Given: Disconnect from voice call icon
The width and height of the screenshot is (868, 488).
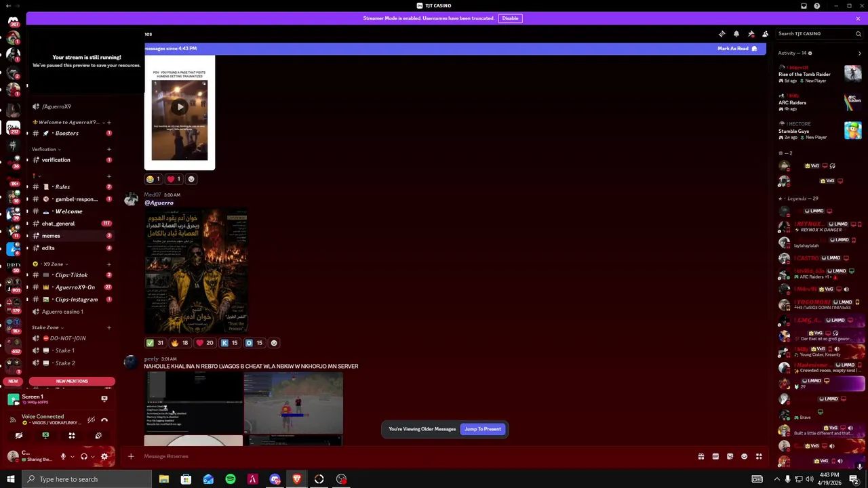Looking at the screenshot, I should click(104, 420).
